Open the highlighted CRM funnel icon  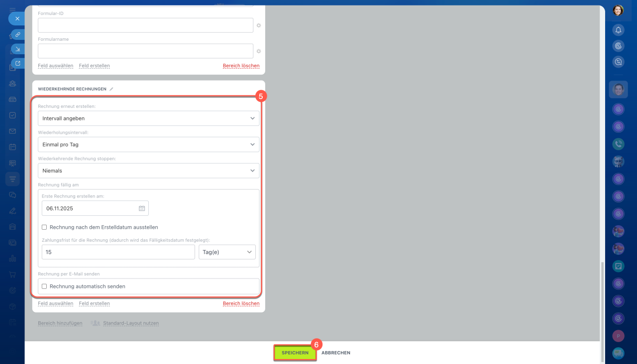[x=12, y=179]
